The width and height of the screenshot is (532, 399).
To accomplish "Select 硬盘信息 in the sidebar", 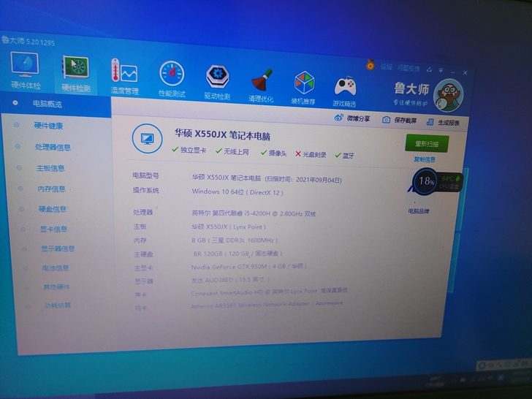I will (x=53, y=209).
